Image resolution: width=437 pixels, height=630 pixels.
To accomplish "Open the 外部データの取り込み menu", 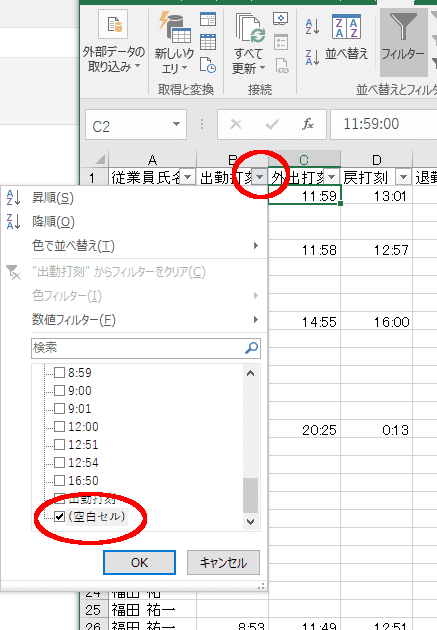I will [114, 42].
